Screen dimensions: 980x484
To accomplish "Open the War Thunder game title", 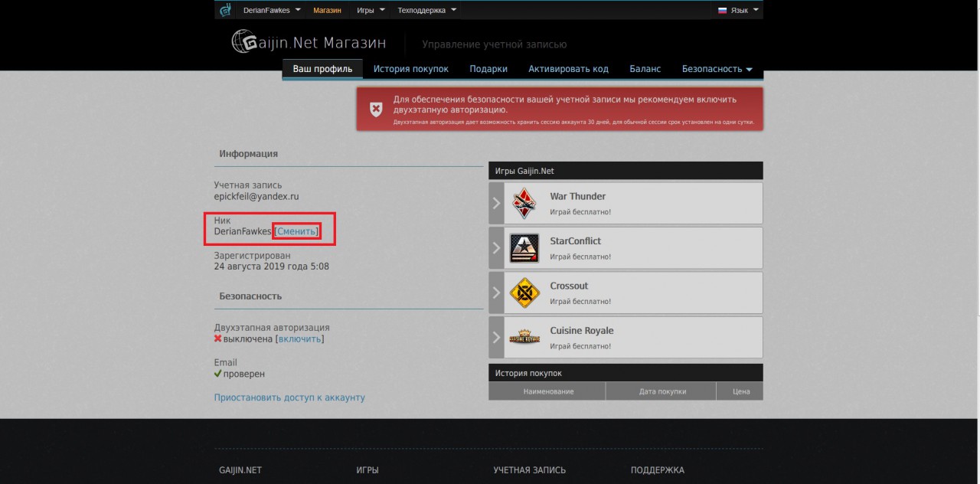I will coord(577,196).
